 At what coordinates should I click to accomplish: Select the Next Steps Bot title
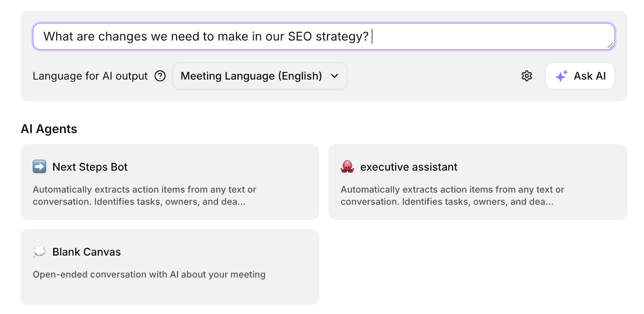point(90,167)
